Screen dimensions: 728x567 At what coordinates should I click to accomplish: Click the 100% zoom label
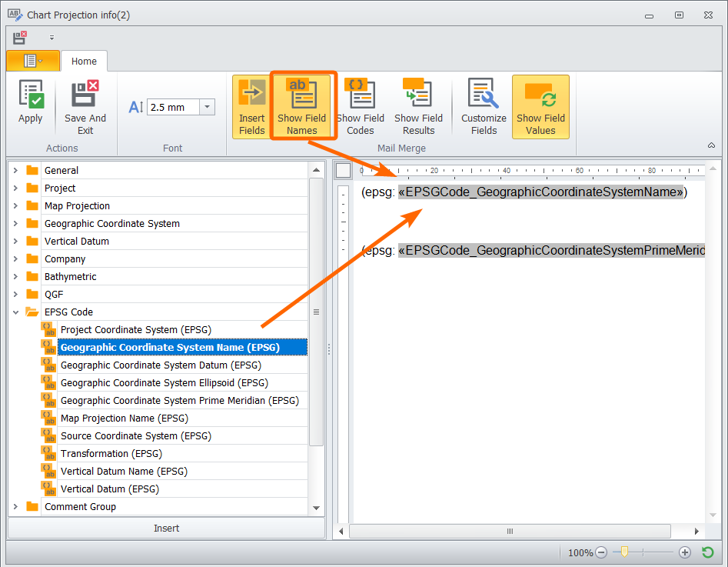point(580,553)
